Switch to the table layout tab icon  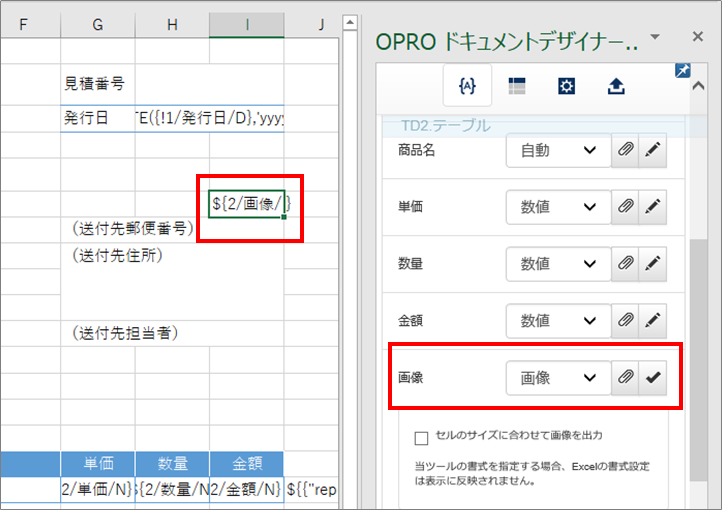coord(516,87)
